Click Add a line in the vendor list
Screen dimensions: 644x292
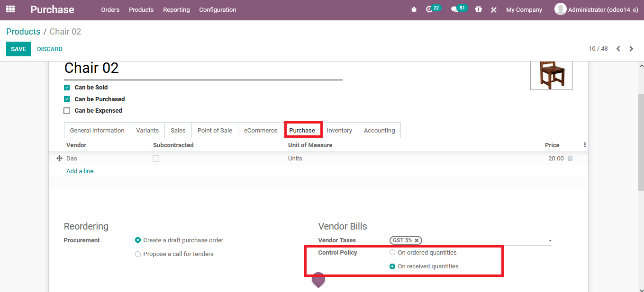tap(80, 171)
